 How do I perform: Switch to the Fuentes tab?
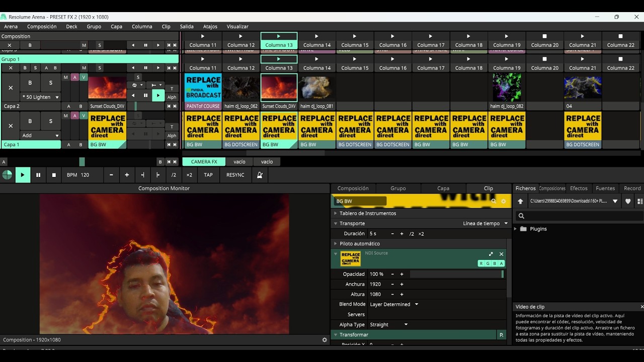605,189
